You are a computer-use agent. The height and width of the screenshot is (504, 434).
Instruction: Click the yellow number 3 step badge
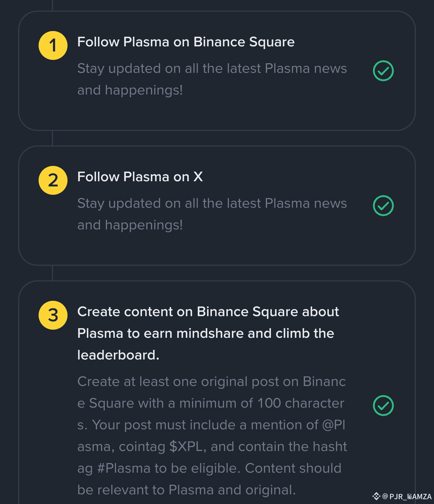click(x=53, y=315)
